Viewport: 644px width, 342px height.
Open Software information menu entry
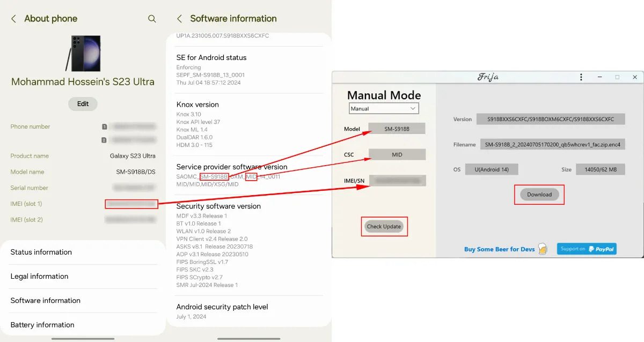pyautogui.click(x=83, y=301)
